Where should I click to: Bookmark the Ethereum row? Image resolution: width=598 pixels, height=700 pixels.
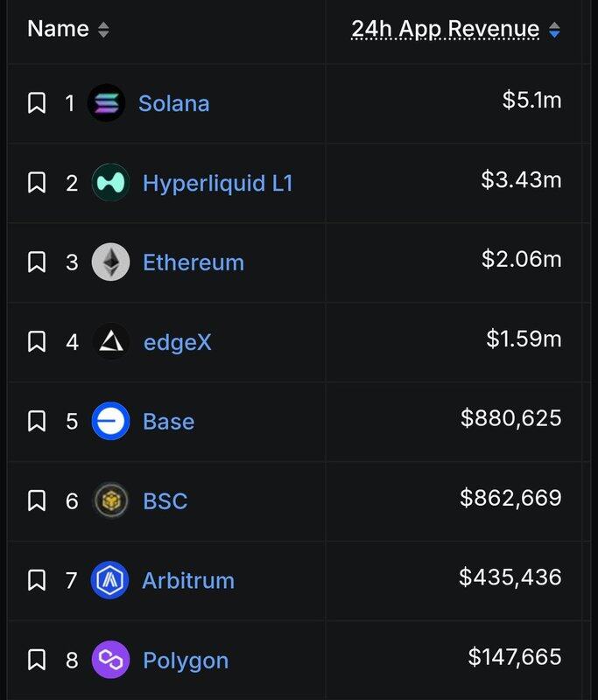coord(37,262)
